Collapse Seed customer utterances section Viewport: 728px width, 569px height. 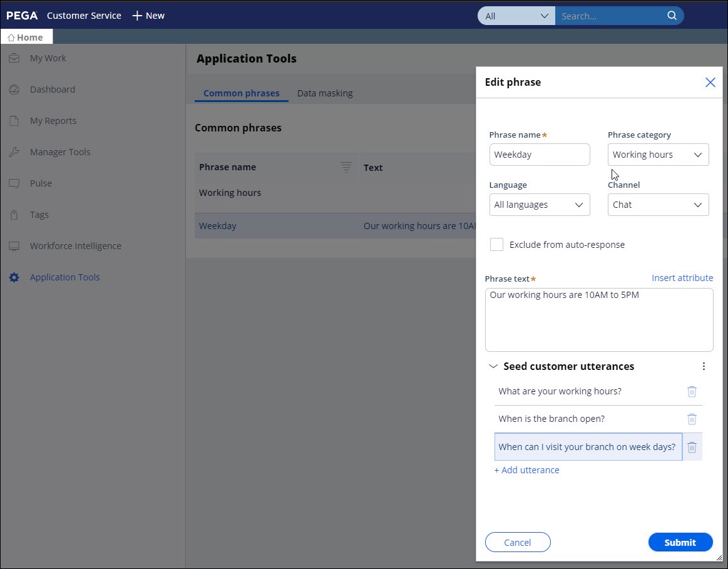[493, 367]
